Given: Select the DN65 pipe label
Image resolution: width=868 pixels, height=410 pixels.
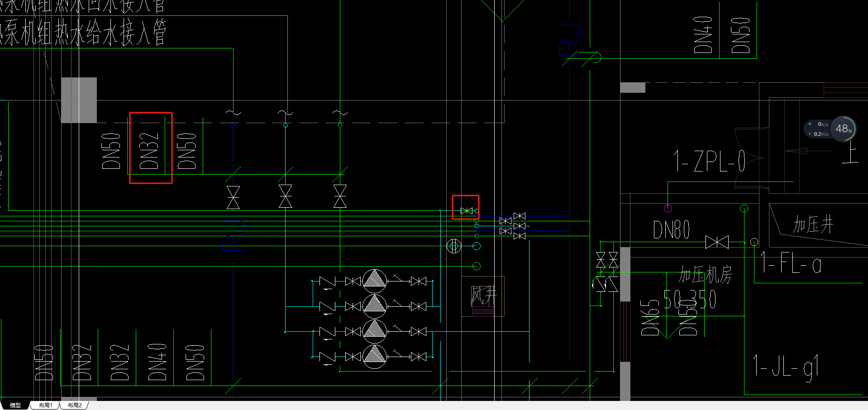Looking at the screenshot, I should pos(650,317).
